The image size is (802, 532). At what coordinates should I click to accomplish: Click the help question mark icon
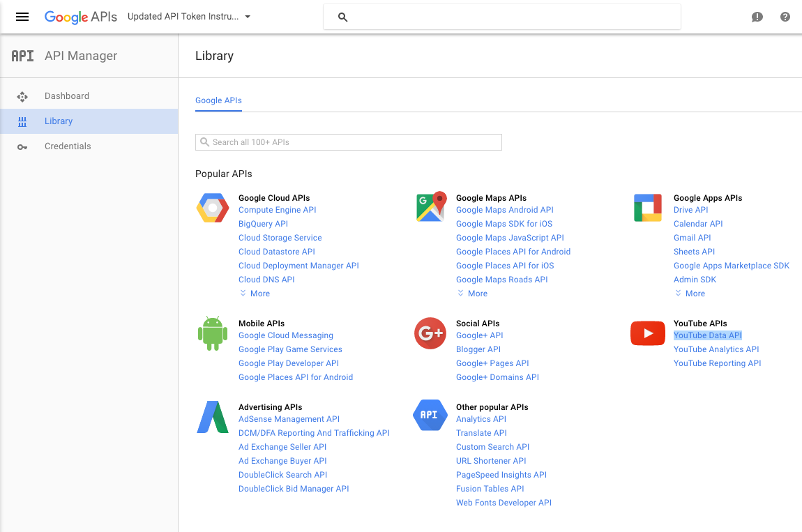tap(785, 17)
